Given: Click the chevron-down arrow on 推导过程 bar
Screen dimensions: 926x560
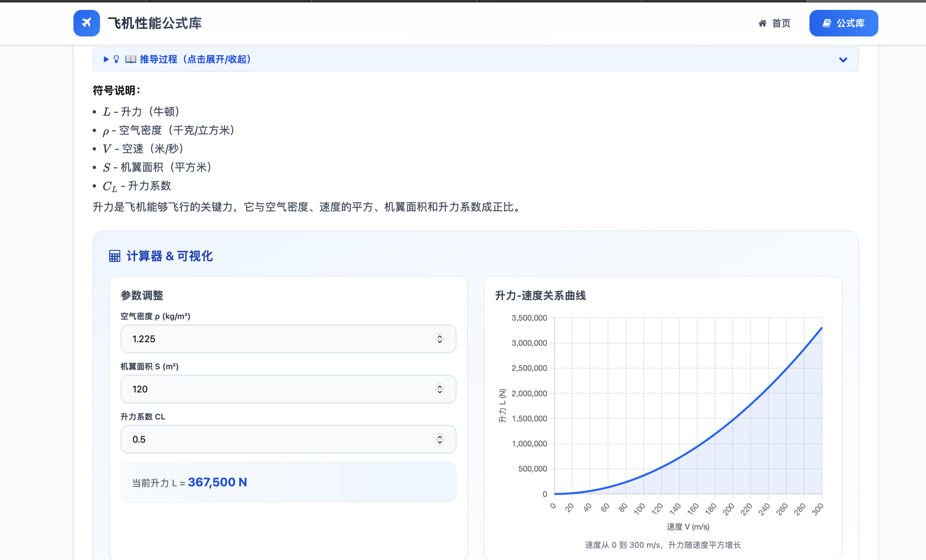Looking at the screenshot, I should (x=843, y=60).
